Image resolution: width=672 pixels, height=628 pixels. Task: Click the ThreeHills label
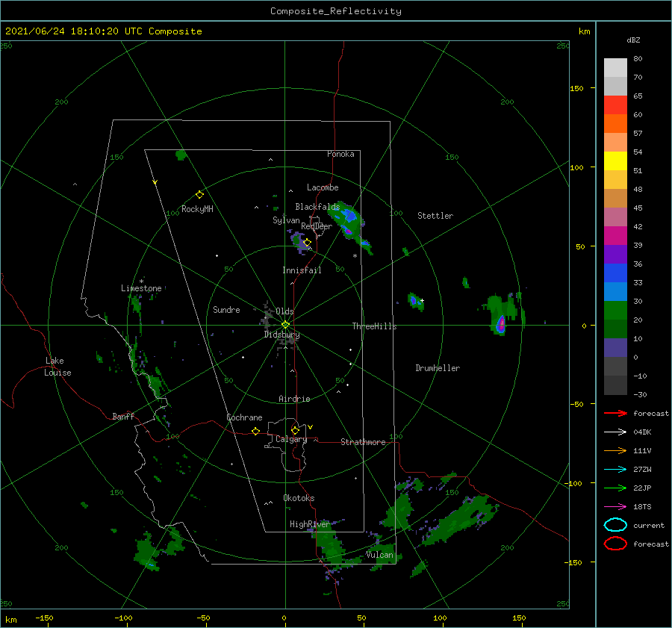pyautogui.click(x=374, y=326)
